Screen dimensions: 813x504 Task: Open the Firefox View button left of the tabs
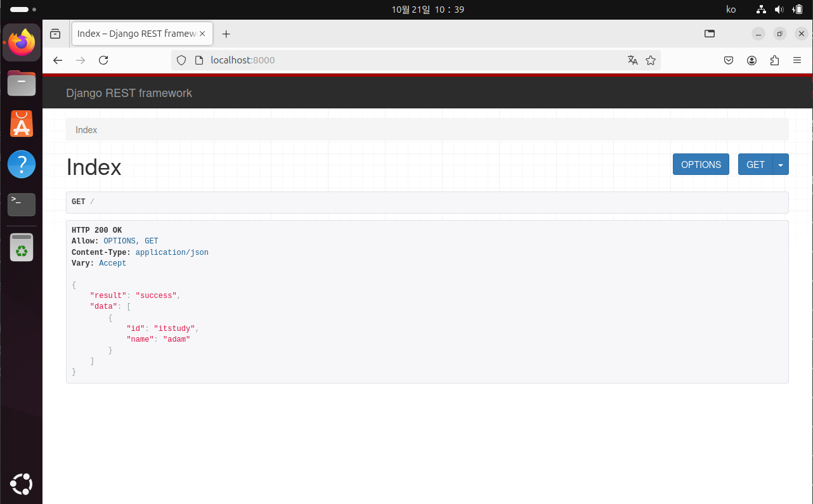(x=55, y=34)
